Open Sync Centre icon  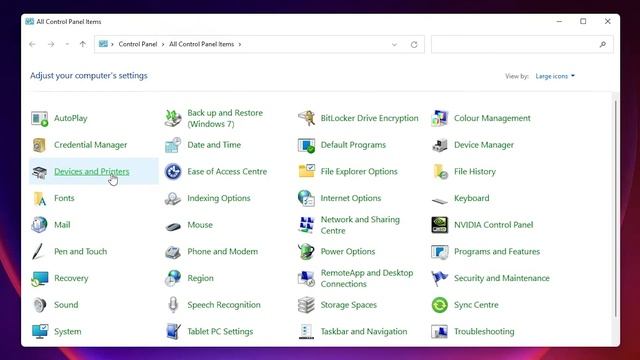pyautogui.click(x=440, y=305)
